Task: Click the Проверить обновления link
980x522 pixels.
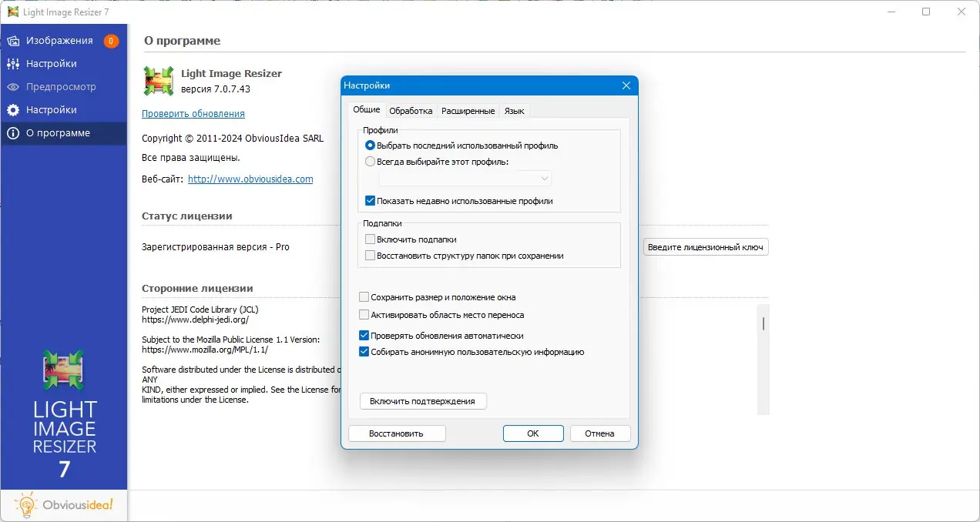Action: (193, 113)
